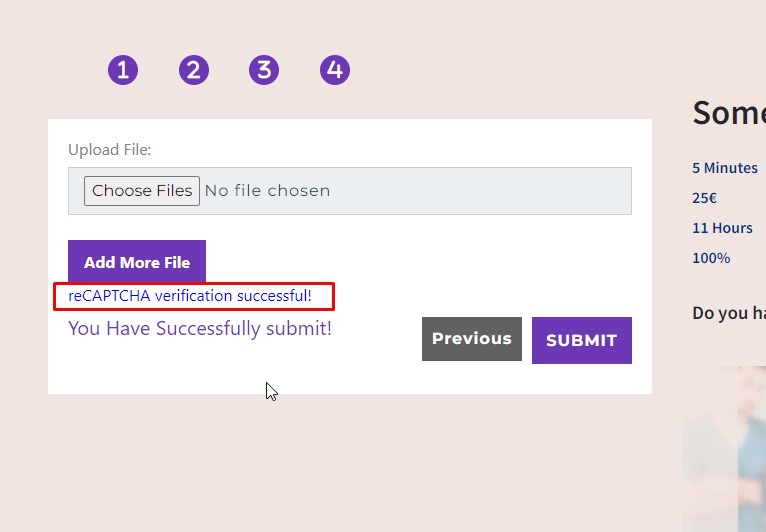Click the '11 Hours' entry
This screenshot has height=532, width=766.
pos(722,228)
